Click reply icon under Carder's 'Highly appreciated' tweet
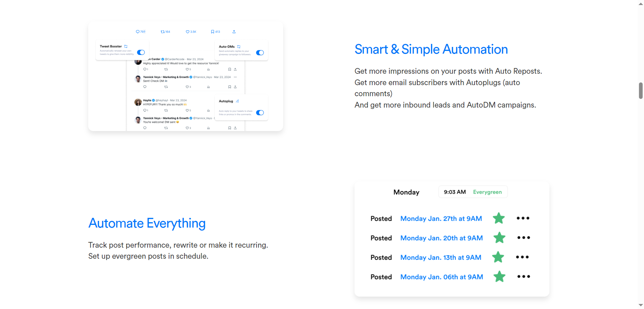Screen dimensions: 644x309 coord(145,69)
